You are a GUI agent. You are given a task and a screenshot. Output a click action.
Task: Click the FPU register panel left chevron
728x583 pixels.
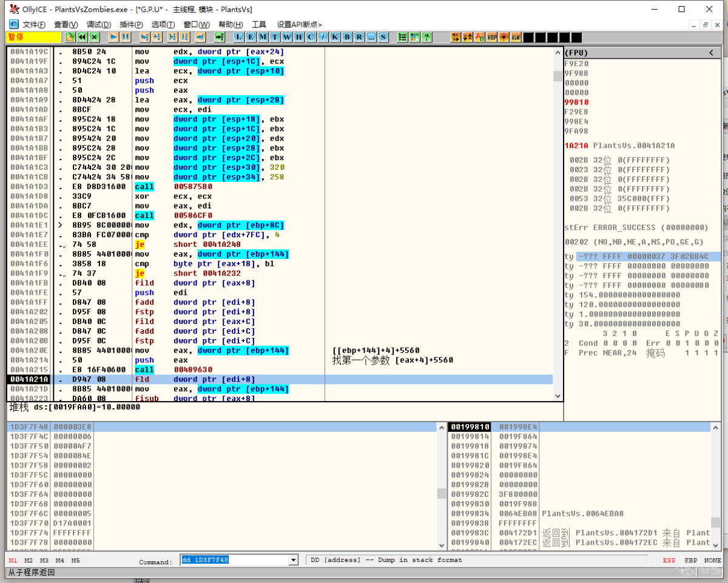click(x=711, y=53)
